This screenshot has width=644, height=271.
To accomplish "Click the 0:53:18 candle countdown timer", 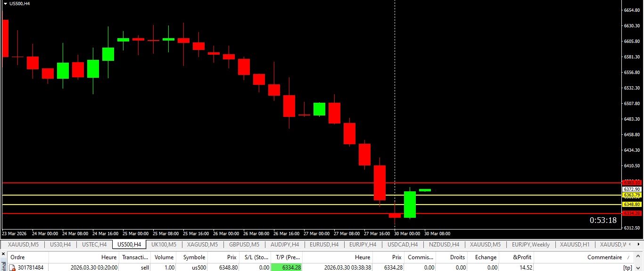I will click(x=603, y=220).
